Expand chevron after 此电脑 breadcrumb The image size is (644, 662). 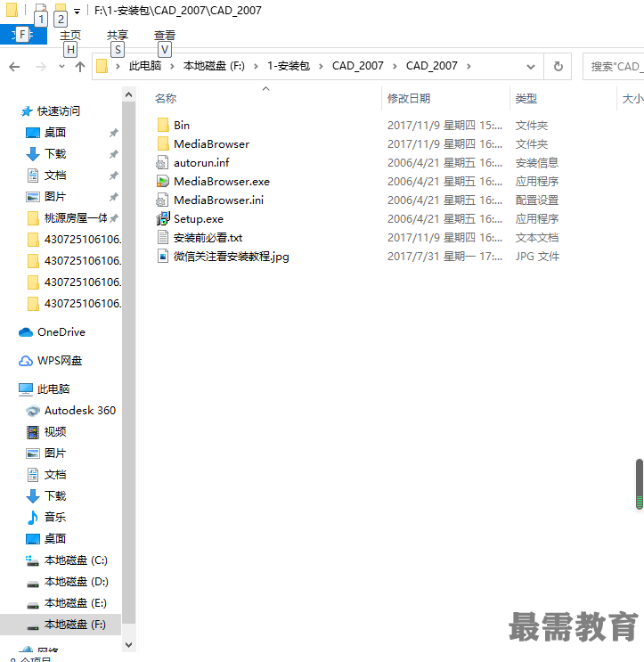coord(172,66)
